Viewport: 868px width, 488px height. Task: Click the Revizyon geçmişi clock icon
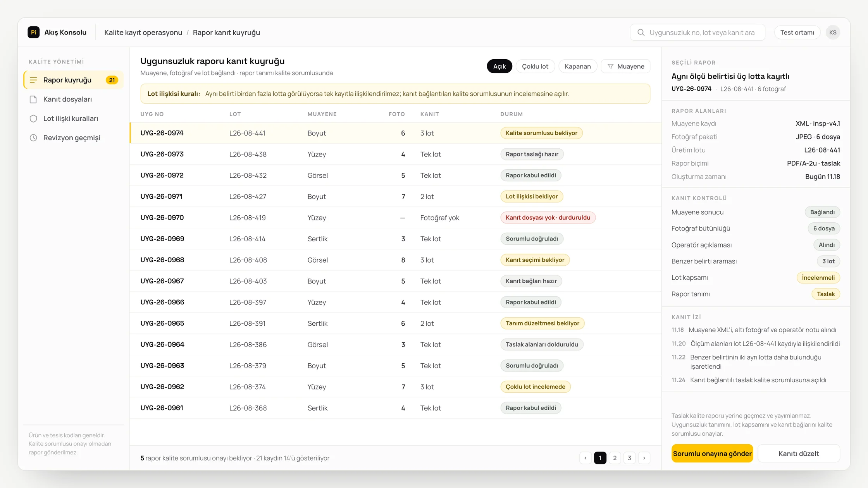coord(33,138)
